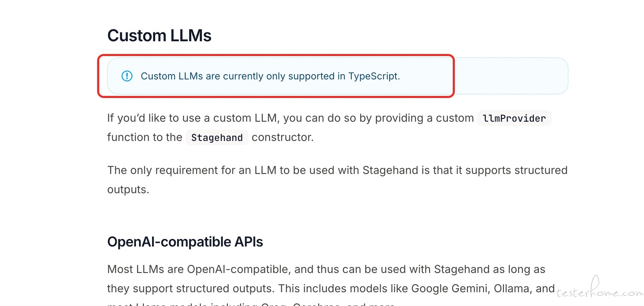Viewport: 644px width, 306px height.
Task: Click the word 'constructor.' after Stagehand
Action: (283, 137)
